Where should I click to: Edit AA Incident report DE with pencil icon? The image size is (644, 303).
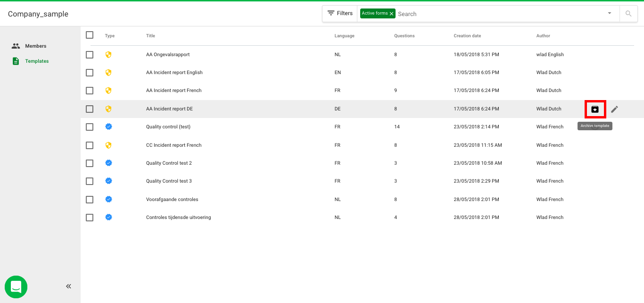614,109
